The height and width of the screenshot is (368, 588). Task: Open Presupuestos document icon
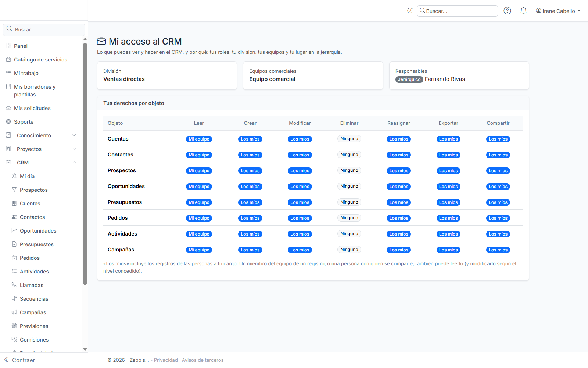(14, 244)
